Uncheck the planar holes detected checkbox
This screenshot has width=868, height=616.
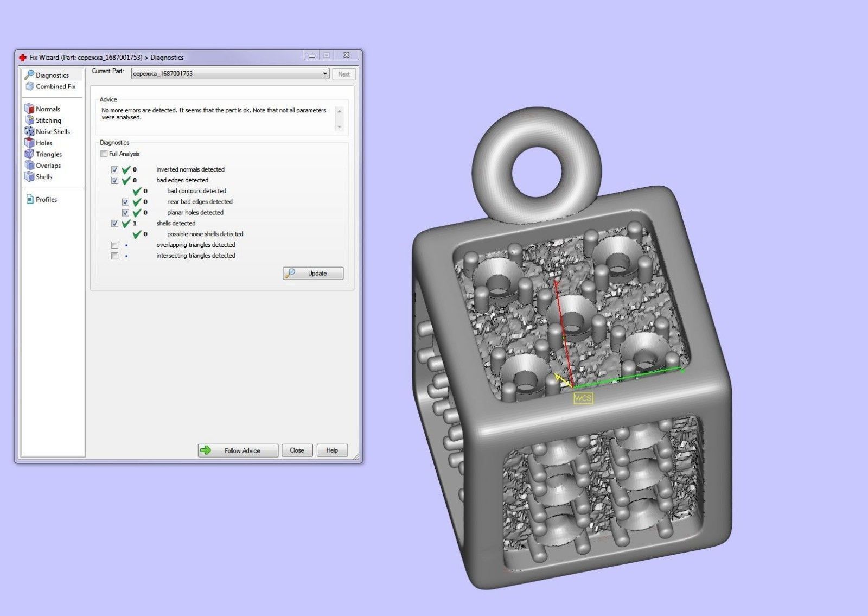(x=125, y=213)
